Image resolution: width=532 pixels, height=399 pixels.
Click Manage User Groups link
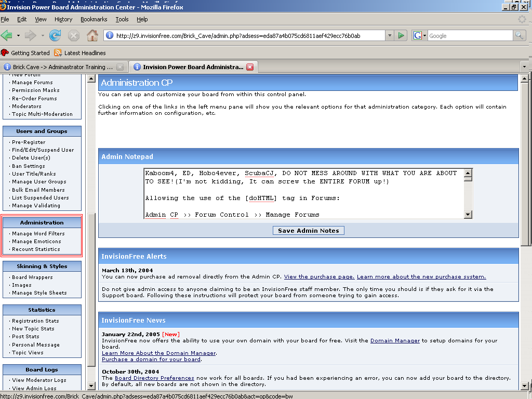tap(39, 182)
